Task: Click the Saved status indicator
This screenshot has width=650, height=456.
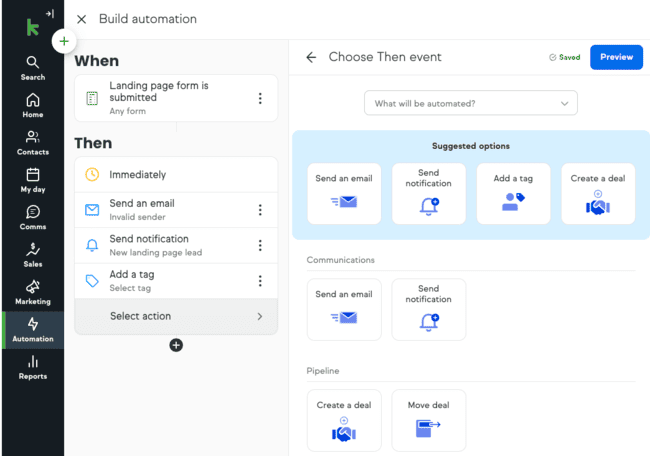Action: click(x=564, y=57)
